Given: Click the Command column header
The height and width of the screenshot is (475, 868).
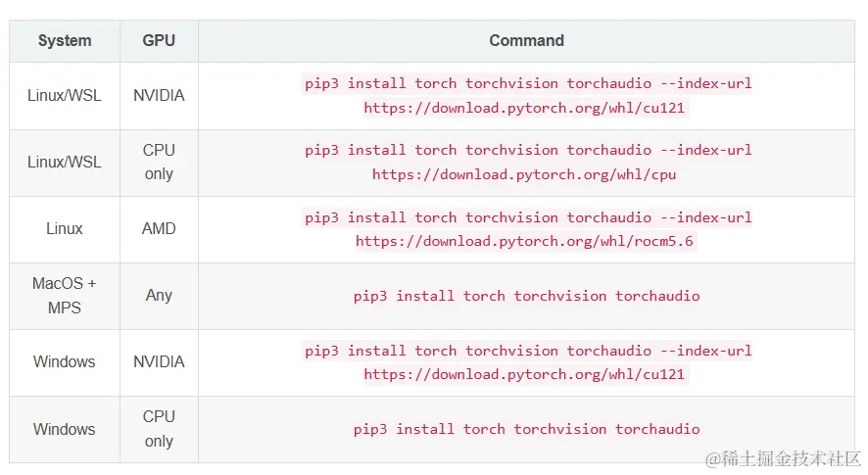Looking at the screenshot, I should (x=526, y=41).
